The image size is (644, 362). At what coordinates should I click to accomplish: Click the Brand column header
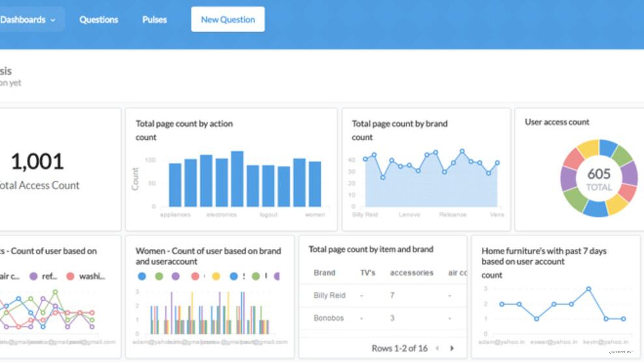point(324,273)
